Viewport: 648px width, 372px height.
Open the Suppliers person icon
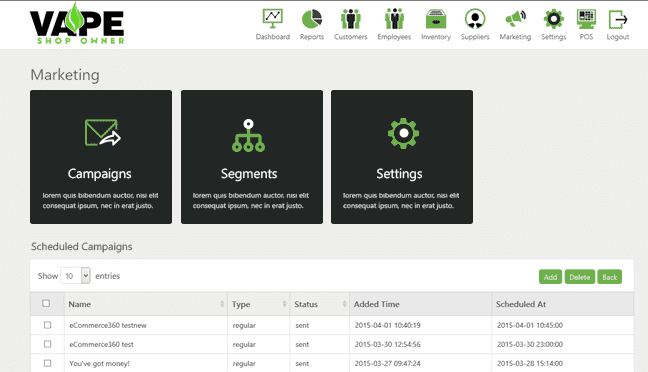click(x=475, y=19)
